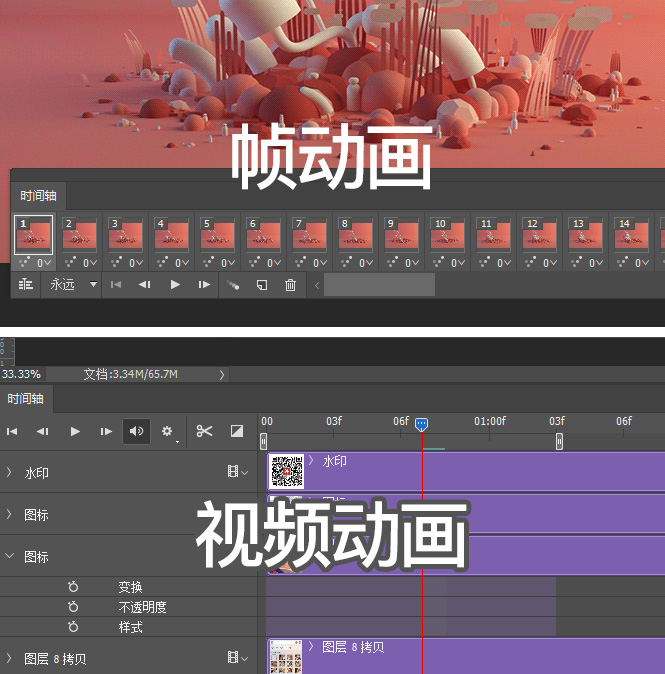
Task: Expand the 图层 8 拷贝 track
Action: tap(9, 658)
